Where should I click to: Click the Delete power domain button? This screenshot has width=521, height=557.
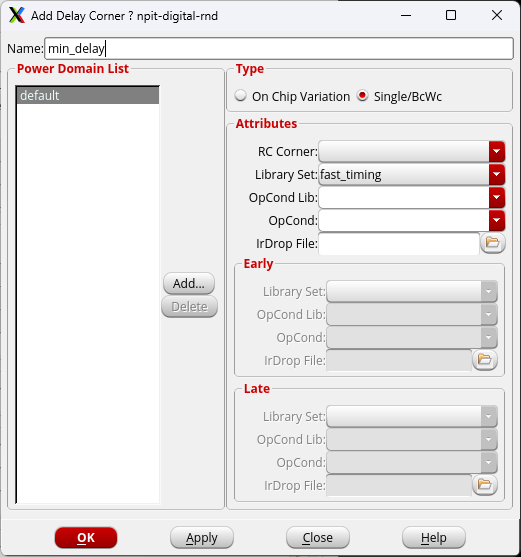[189, 307]
